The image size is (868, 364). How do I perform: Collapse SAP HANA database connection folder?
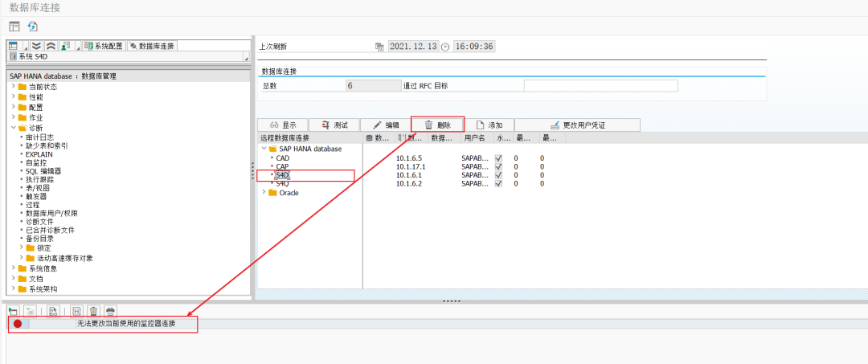[x=264, y=149]
